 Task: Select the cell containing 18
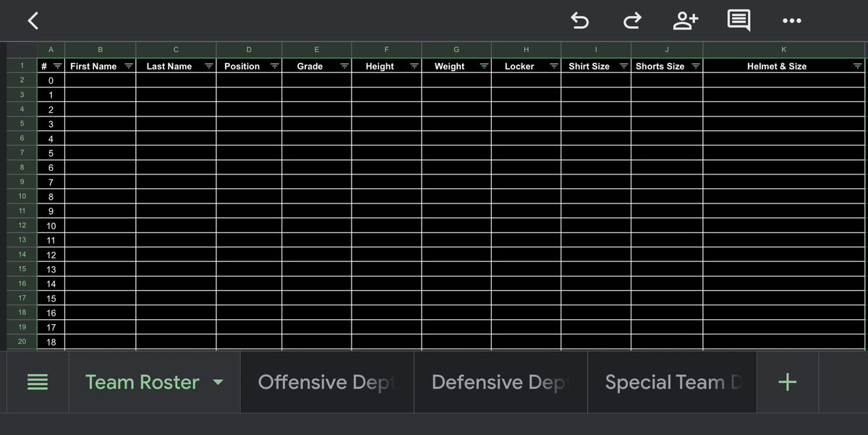[x=51, y=342]
